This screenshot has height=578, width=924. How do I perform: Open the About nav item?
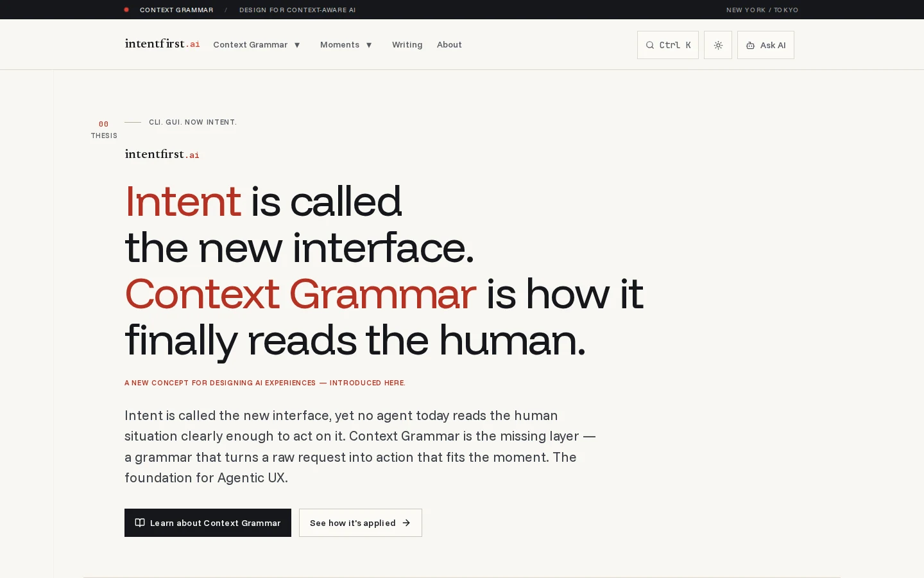click(x=449, y=45)
